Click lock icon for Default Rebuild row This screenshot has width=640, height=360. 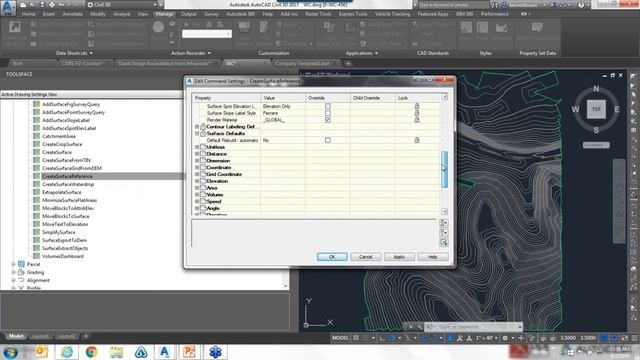pos(417,140)
